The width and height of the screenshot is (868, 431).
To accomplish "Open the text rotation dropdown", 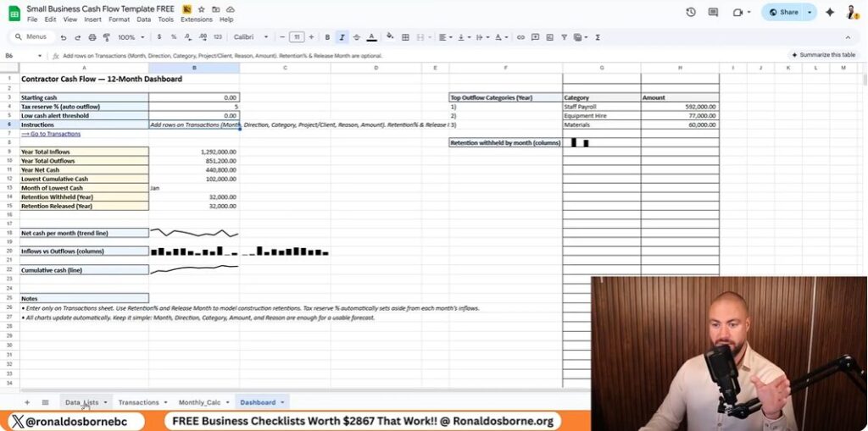I will pos(502,37).
